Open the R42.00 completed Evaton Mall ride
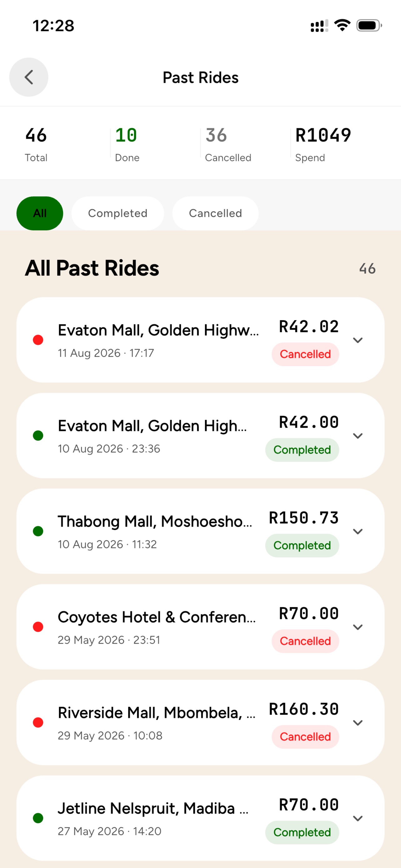The height and width of the screenshot is (868, 401). (x=200, y=435)
